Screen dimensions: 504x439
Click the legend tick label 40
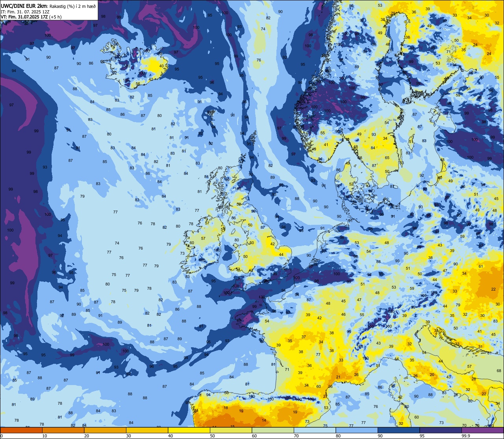click(x=170, y=436)
